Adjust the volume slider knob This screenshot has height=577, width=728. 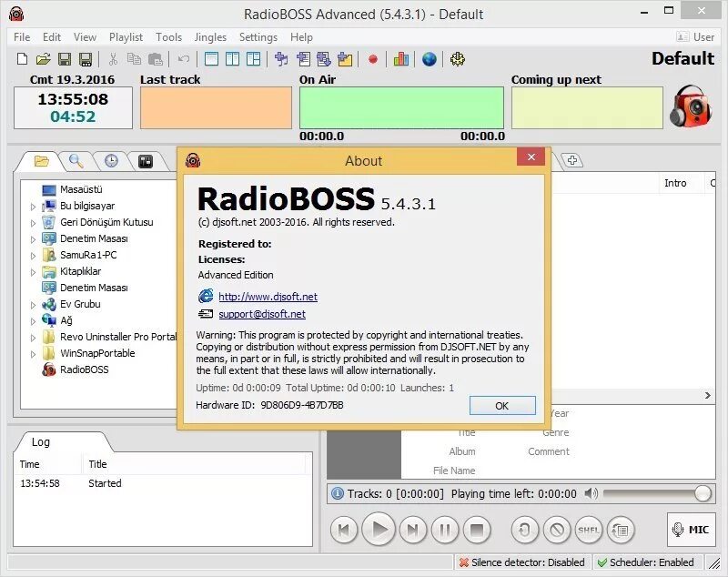click(x=703, y=493)
